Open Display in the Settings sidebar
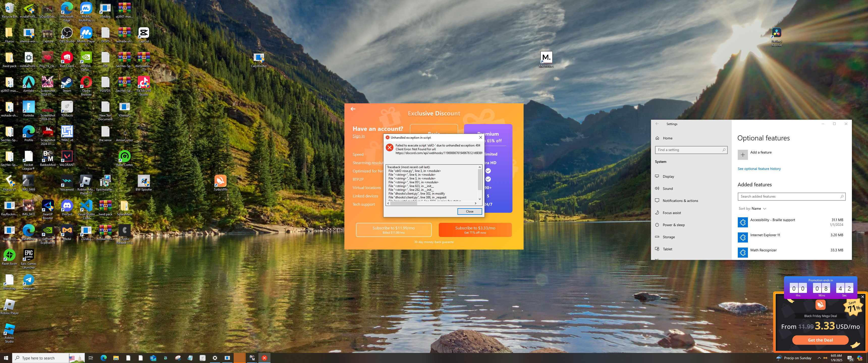 tap(668, 176)
